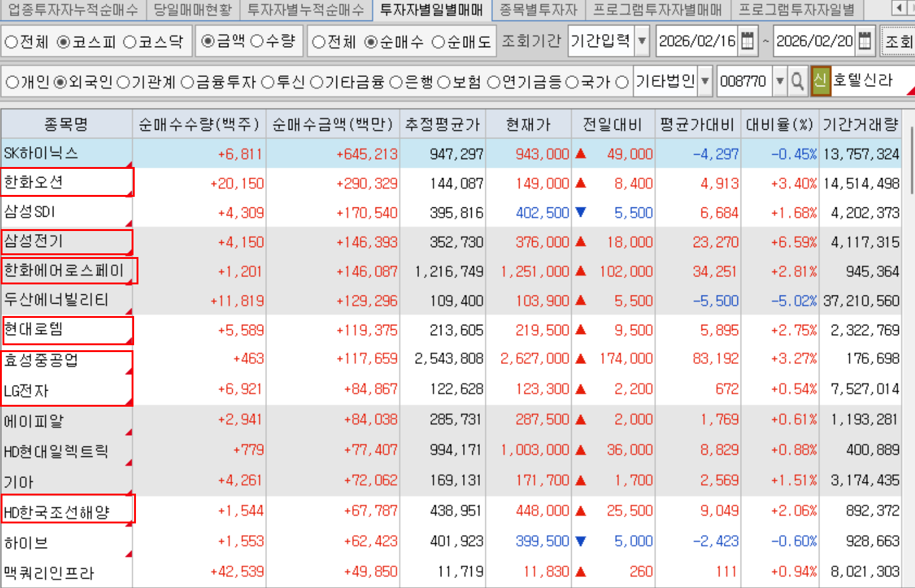The height and width of the screenshot is (588, 915).
Task: Expand the 기간입력 period dropdown
Action: (642, 42)
